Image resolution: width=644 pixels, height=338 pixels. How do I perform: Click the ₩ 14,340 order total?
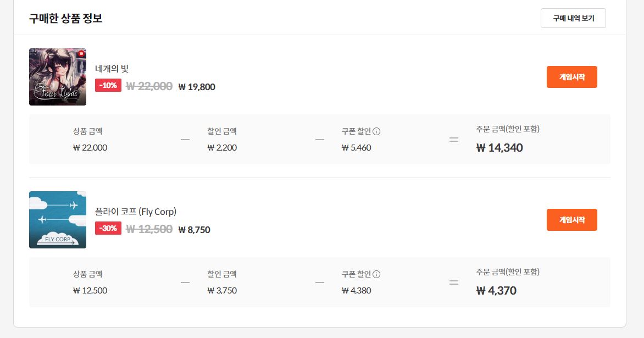pyautogui.click(x=499, y=148)
